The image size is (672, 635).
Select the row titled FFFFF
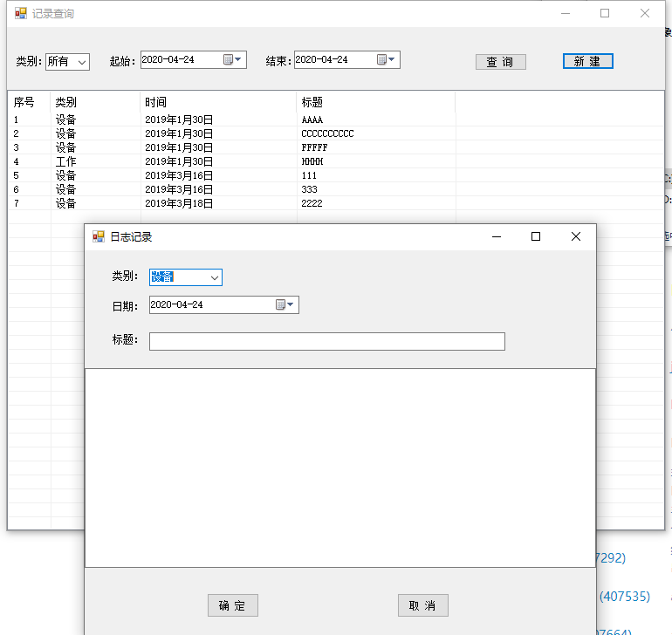[336, 147]
